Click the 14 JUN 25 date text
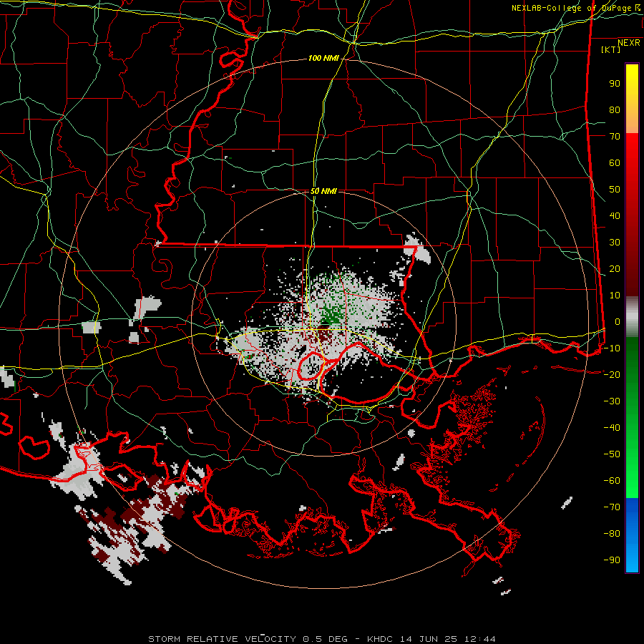This screenshot has width=644, height=644. [x=430, y=639]
